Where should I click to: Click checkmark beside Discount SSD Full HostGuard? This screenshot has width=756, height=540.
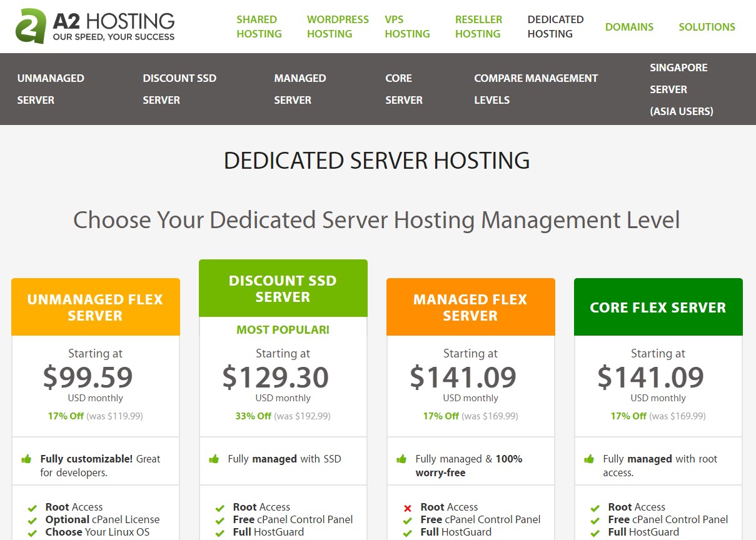click(220, 533)
